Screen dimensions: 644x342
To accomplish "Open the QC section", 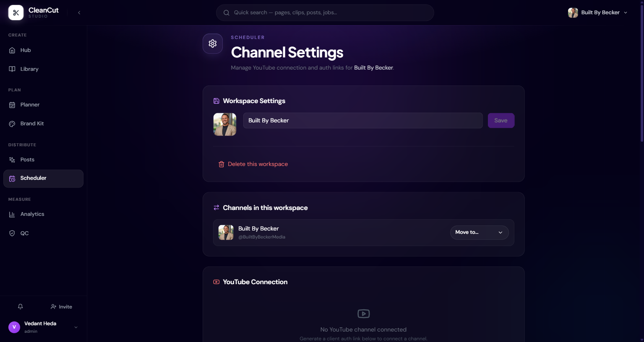I will (43, 233).
